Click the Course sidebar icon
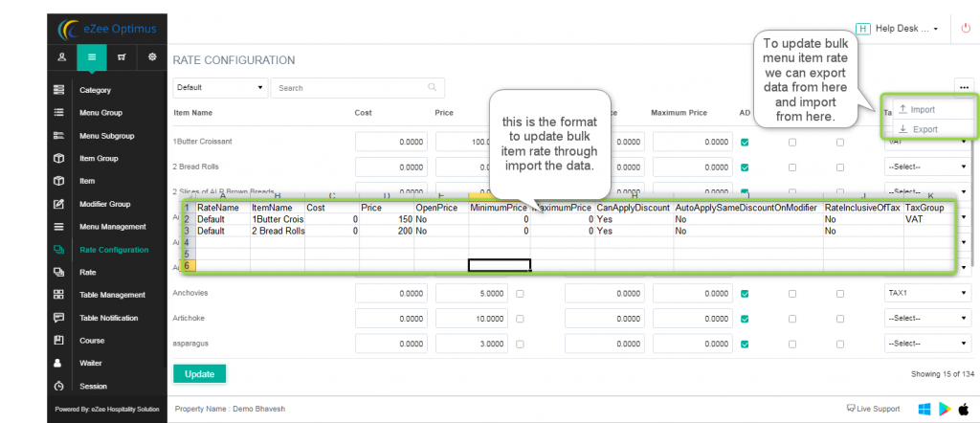The height and width of the screenshot is (423, 980). pyautogui.click(x=58, y=341)
